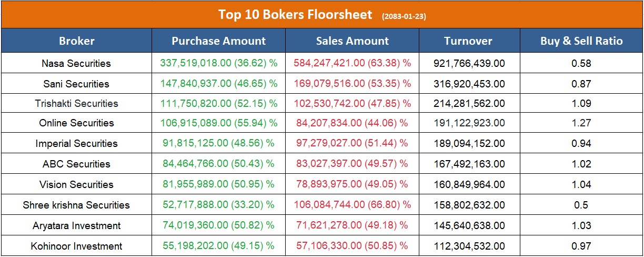Select Nasa Securities turnover 921,766,439.00
Screen dimensions: 644x257
click(x=469, y=63)
